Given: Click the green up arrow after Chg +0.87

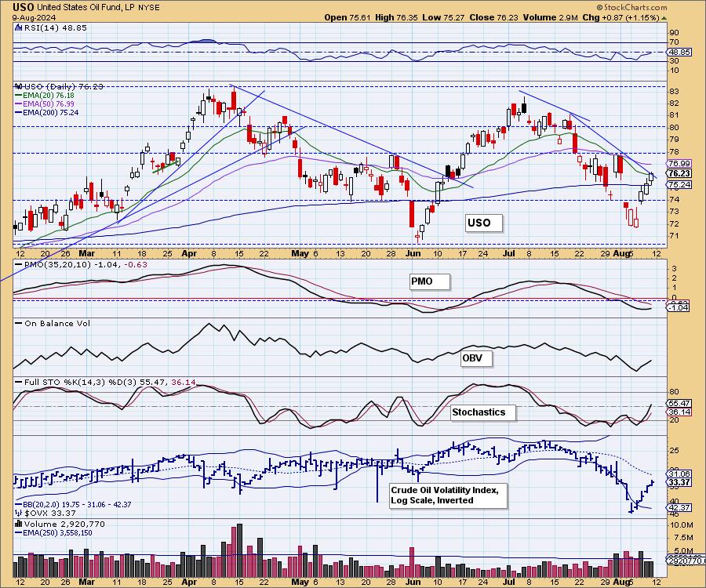Looking at the screenshot, I should click(664, 18).
